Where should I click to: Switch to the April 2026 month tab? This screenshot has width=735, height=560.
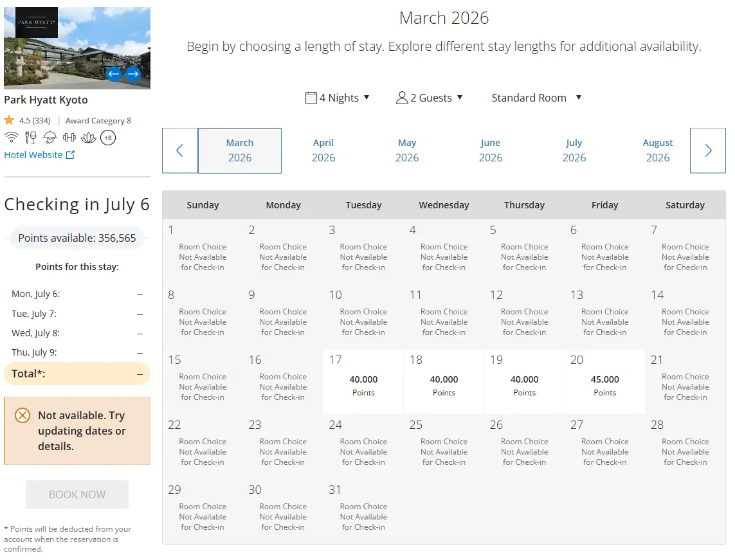click(323, 150)
